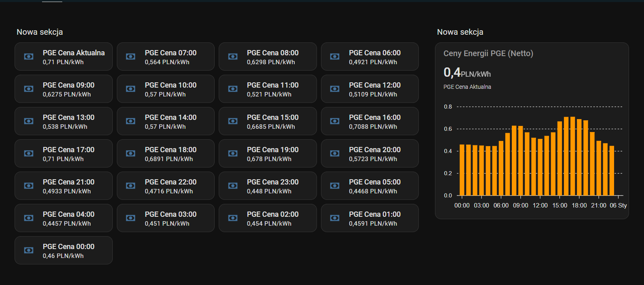Click the cash icon beside PGE Cena 12:00

[x=335, y=89]
